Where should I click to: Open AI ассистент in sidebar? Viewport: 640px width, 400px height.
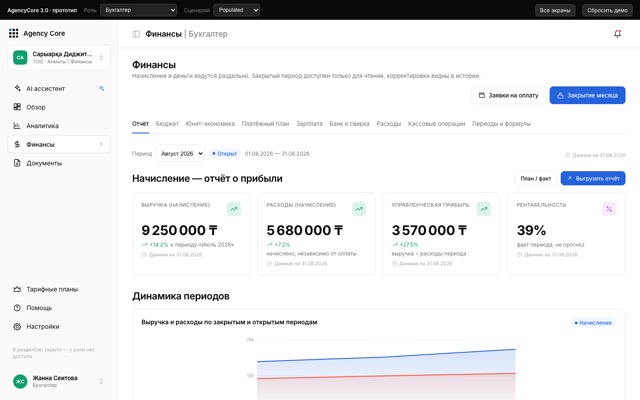click(59, 88)
